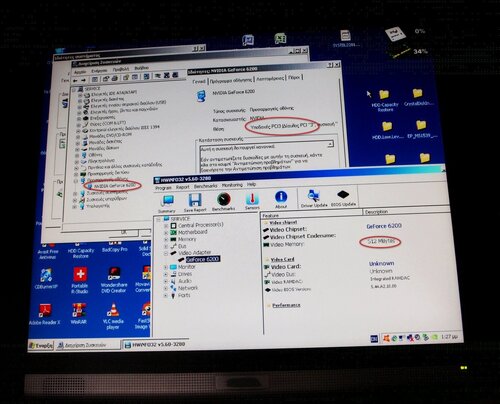This screenshot has height=404, width=500.
Task: Expand the Motherboard tree node
Action: click(166, 233)
